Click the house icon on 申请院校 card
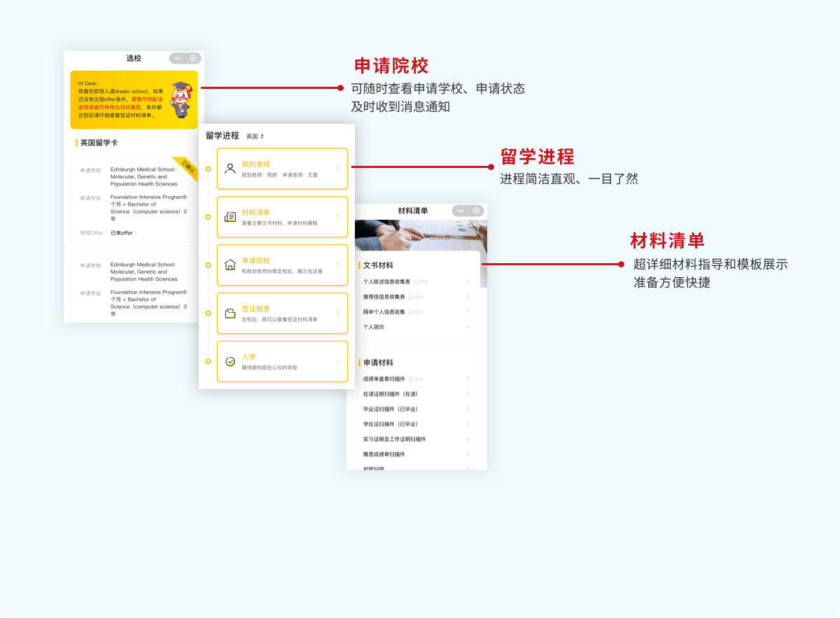The width and height of the screenshot is (840, 618). [x=230, y=265]
